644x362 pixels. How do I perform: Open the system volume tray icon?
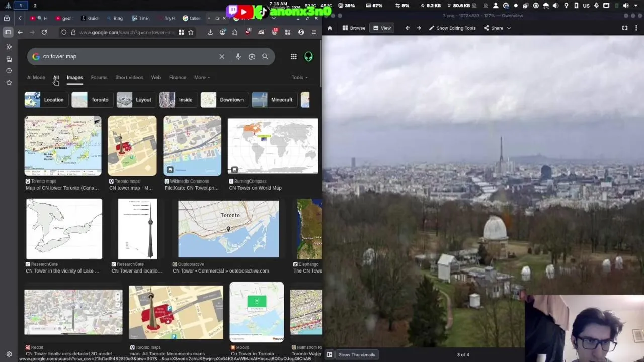626,6
